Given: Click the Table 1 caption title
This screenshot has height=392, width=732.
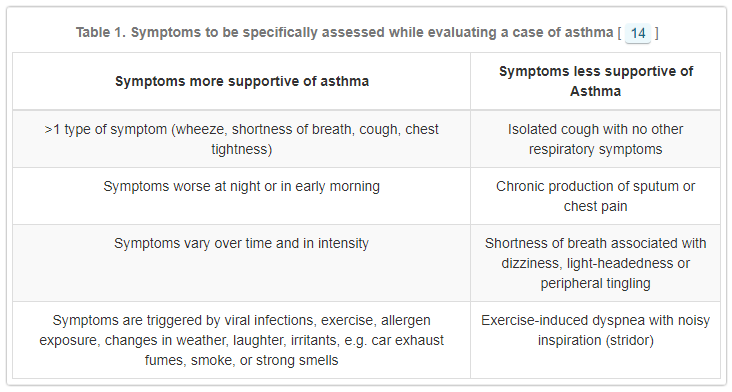Looking at the screenshot, I should [367, 33].
